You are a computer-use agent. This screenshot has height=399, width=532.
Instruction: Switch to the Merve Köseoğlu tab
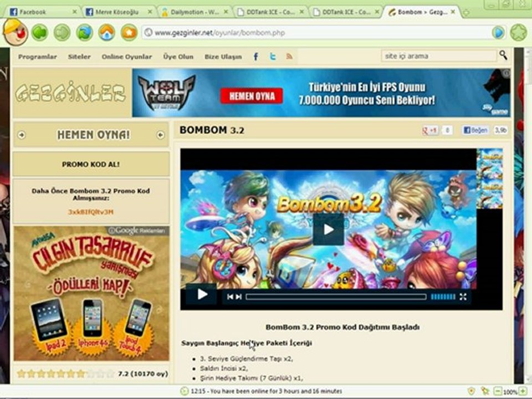coord(119,12)
